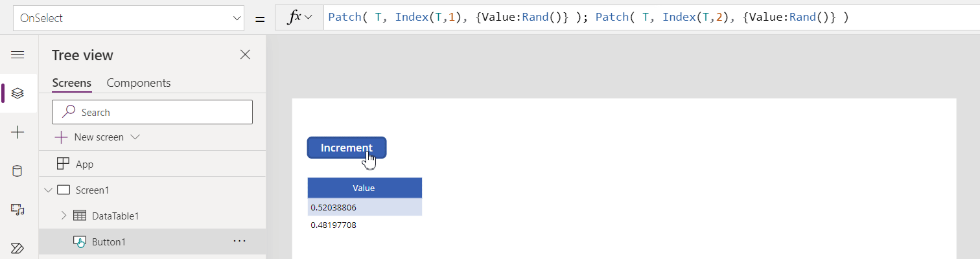980x259 pixels.
Task: Open the hamburger navigation menu
Action: click(18, 55)
